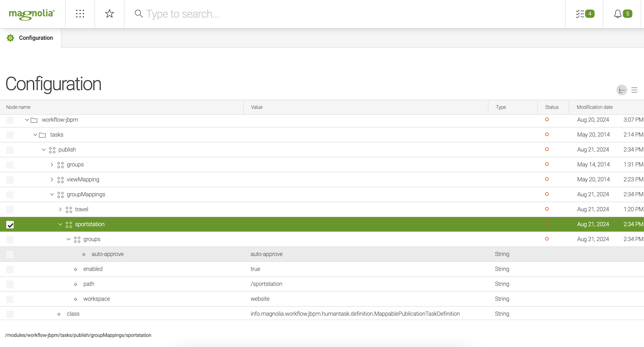The image size is (644, 347).
Task: Open tasks list with 4 badge
Action: (585, 14)
